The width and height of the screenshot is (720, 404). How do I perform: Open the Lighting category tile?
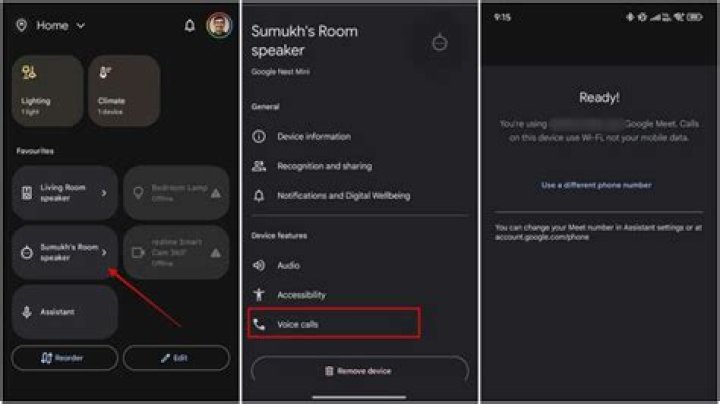[x=48, y=91]
